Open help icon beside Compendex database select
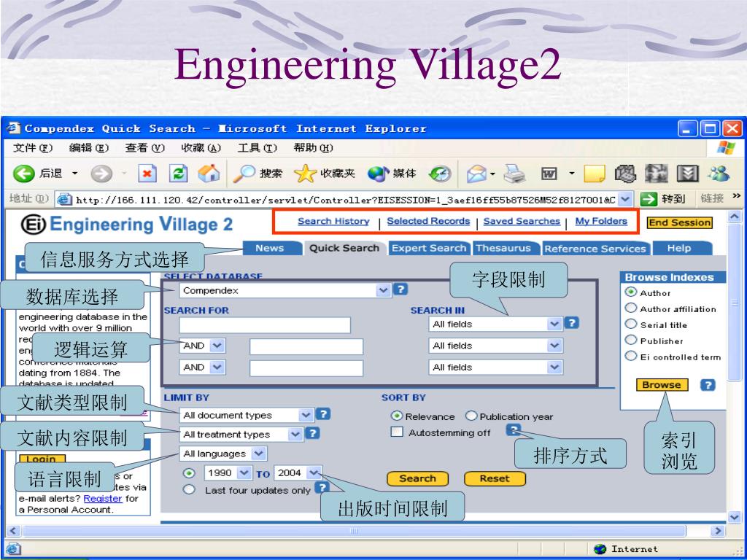747x560 pixels. [400, 289]
